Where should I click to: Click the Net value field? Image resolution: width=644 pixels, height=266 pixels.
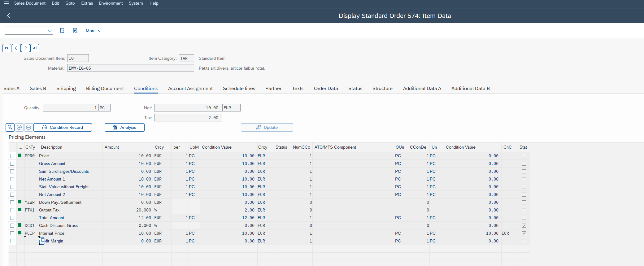188,108
